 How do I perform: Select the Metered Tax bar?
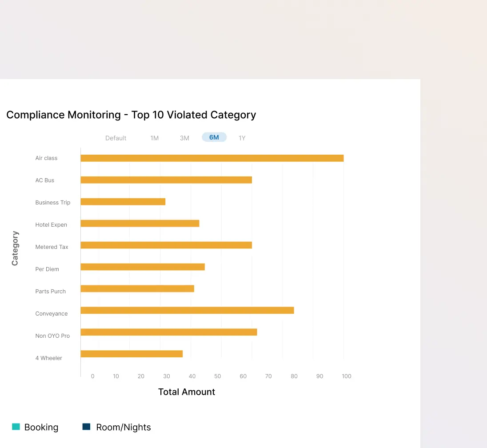pos(166,245)
